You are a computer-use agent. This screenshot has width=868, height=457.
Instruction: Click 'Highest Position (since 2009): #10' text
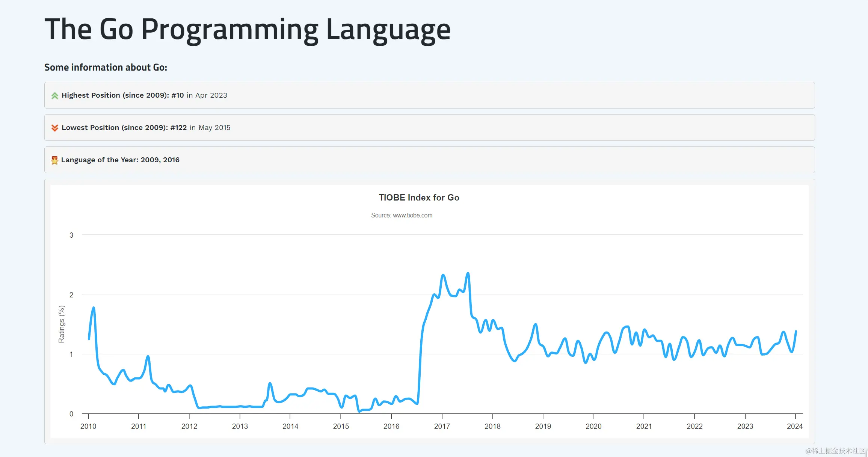pos(123,95)
